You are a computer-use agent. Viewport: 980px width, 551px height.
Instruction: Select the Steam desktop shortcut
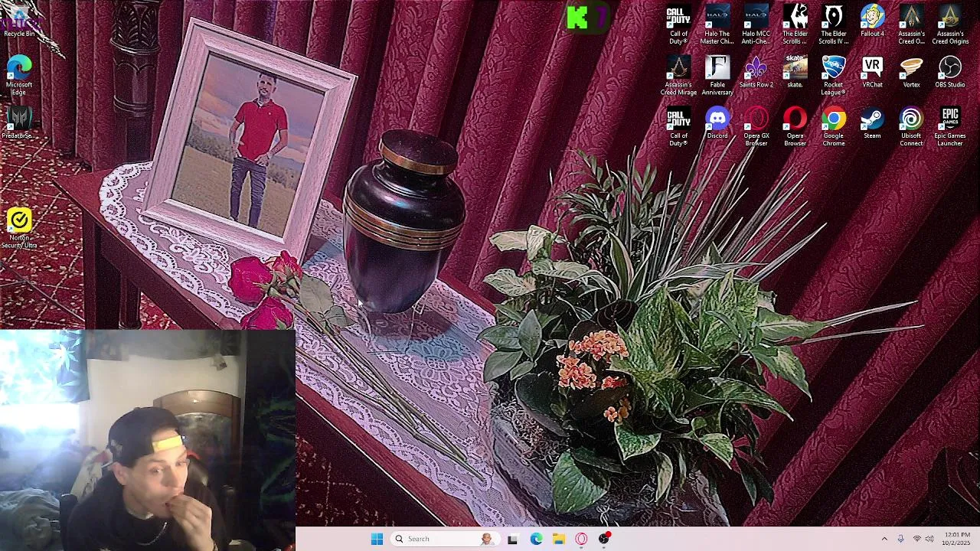[x=872, y=123]
